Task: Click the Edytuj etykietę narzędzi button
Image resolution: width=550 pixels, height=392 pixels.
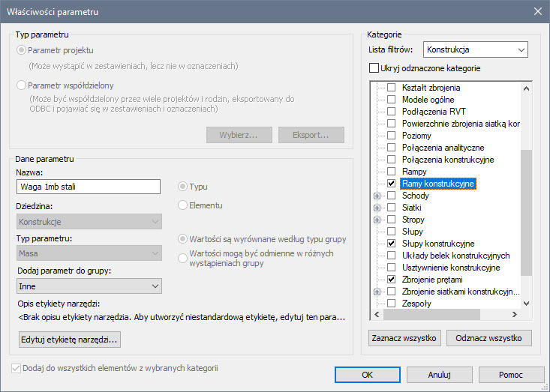Action: click(69, 340)
